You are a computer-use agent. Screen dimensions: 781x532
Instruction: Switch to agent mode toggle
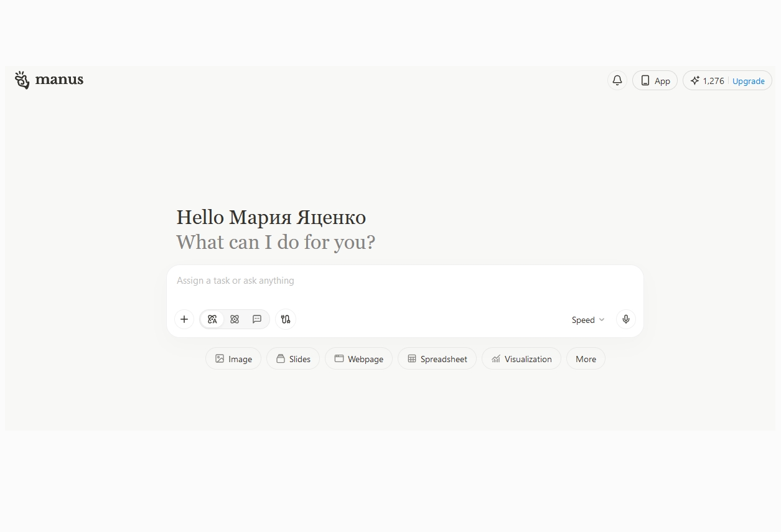point(235,319)
